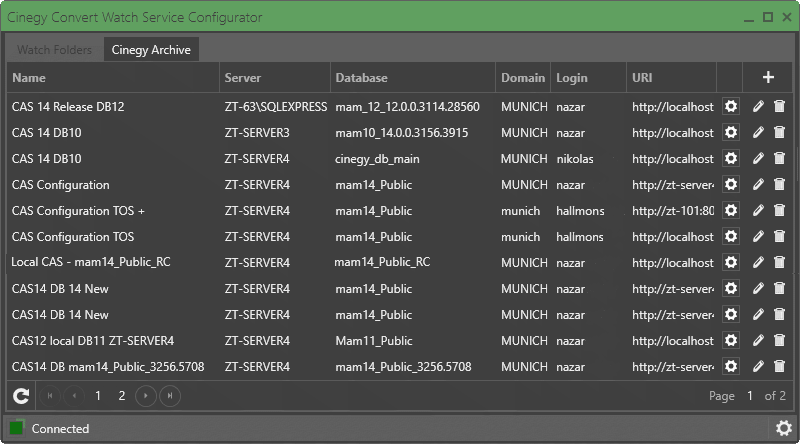Select the CAS Configuration TOS + name cell
This screenshot has height=444, width=800.
[x=78, y=211]
